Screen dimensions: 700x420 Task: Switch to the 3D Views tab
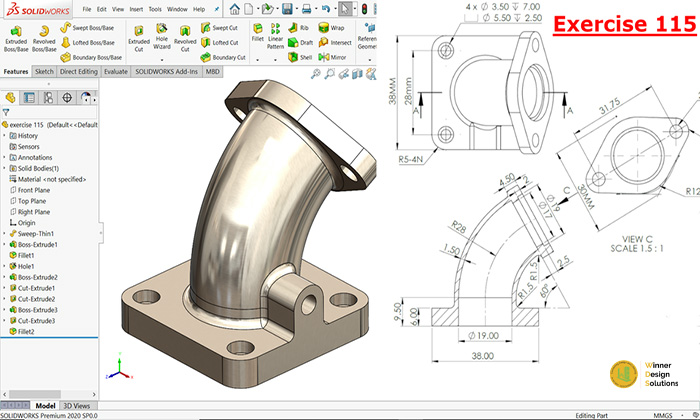click(76, 406)
